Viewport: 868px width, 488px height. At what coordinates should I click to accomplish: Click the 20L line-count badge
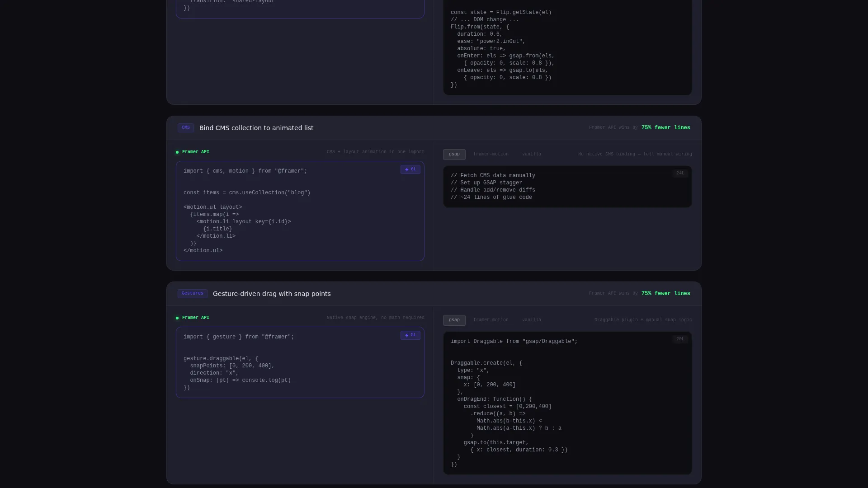pos(680,339)
